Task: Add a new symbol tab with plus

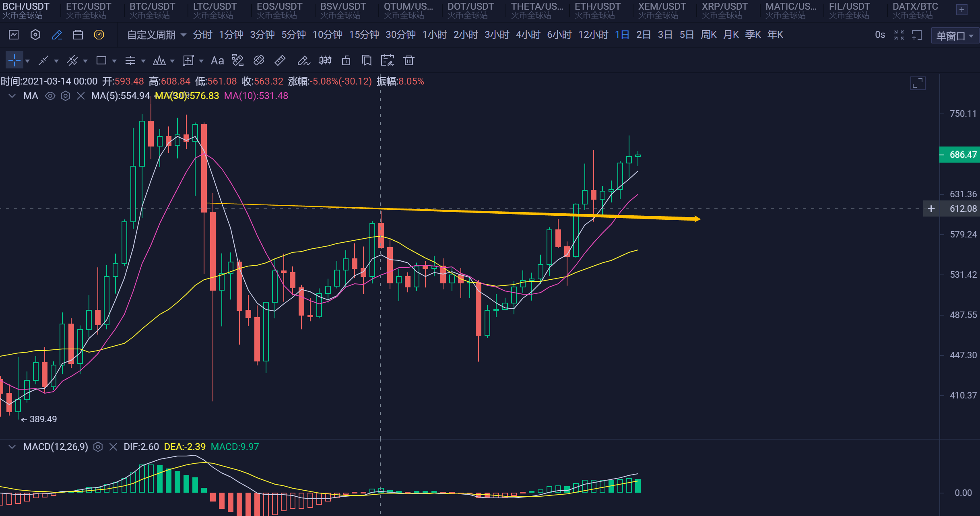Action: click(x=962, y=10)
